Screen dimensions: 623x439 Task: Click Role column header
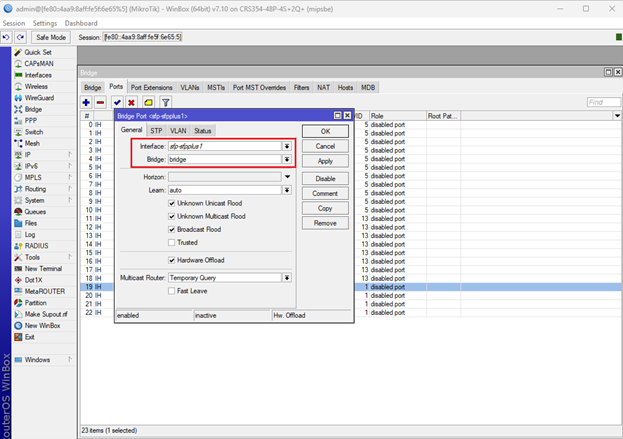(397, 116)
